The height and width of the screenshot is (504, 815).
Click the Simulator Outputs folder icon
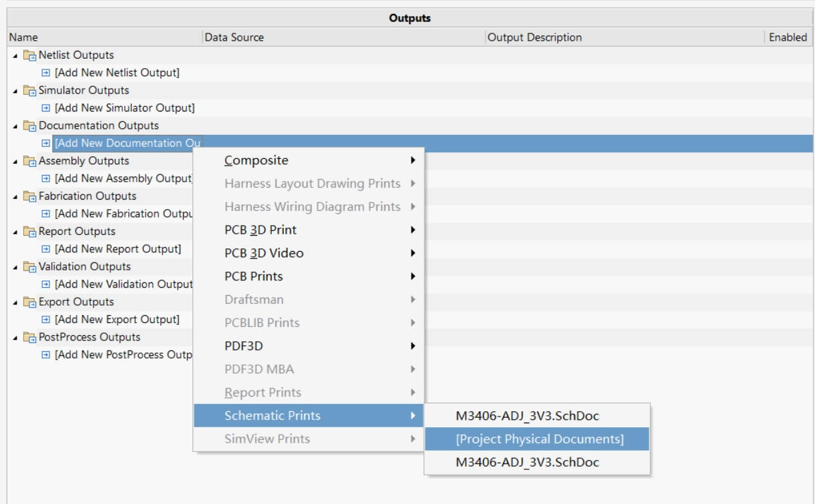29,91
